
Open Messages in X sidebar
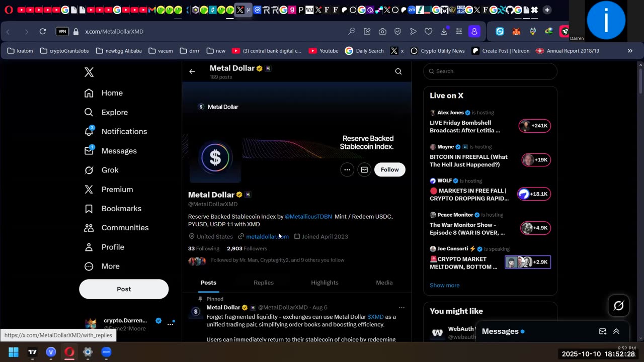(x=110, y=151)
